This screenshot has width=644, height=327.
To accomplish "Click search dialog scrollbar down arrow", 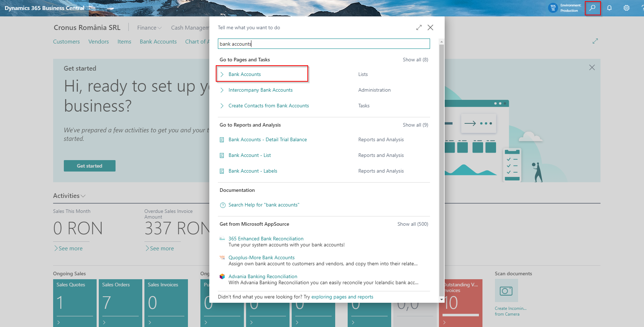I will 442,300.
